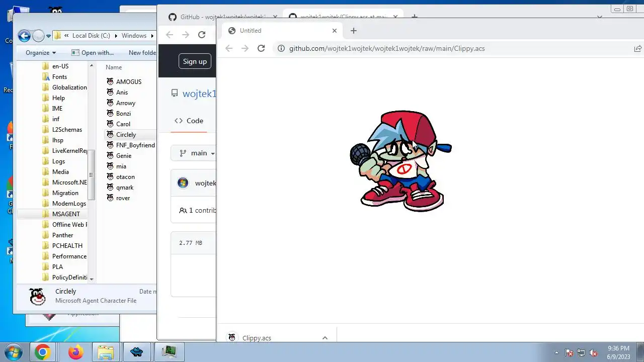Reload the Untitled browser page
644x362 pixels.
click(261, 48)
